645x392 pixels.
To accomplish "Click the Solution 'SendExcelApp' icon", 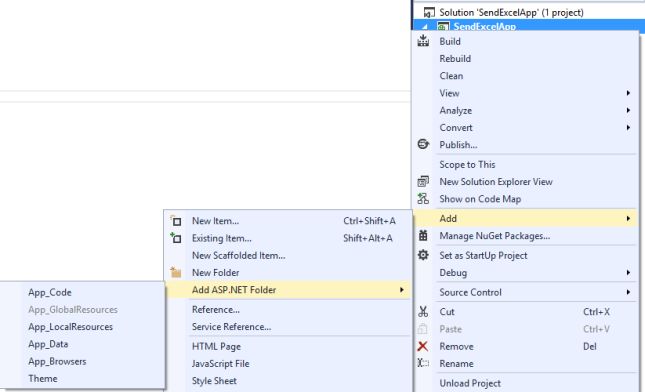I will tap(429, 12).
